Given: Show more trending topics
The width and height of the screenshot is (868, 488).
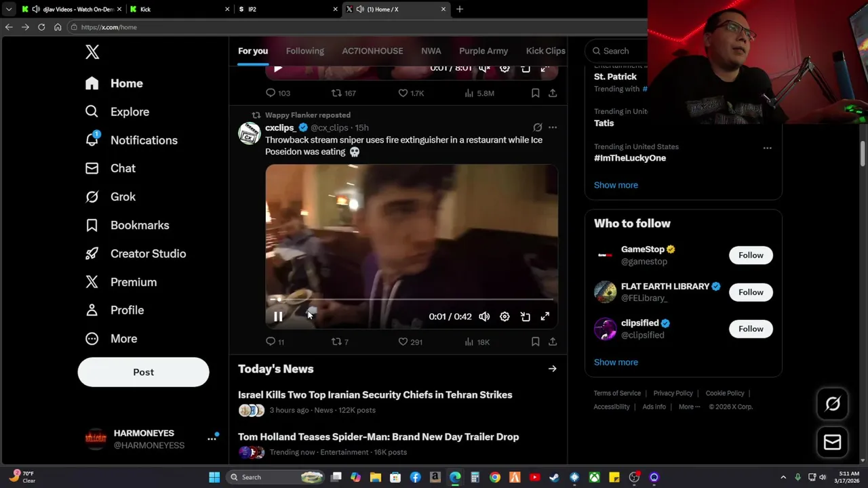Looking at the screenshot, I should pos(616,185).
